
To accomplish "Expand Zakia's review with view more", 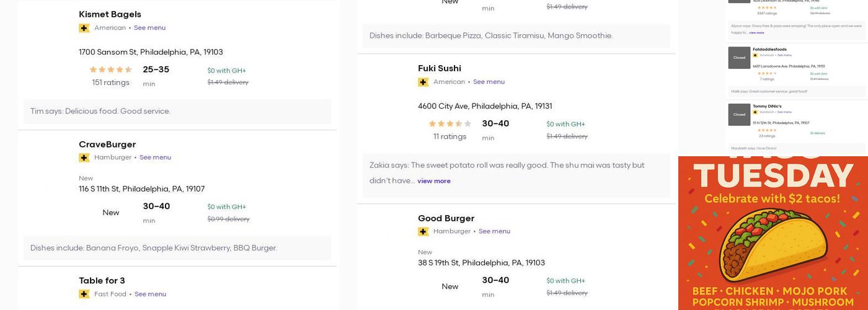I will [434, 181].
